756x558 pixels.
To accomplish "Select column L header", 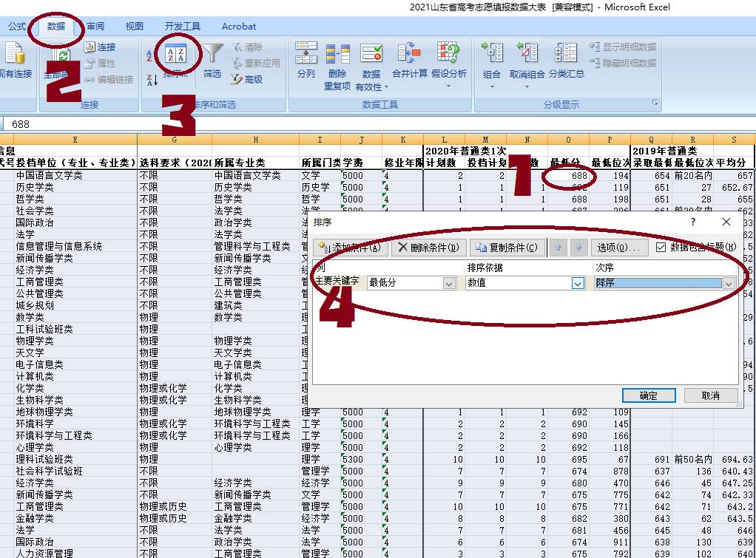I will coord(444,140).
